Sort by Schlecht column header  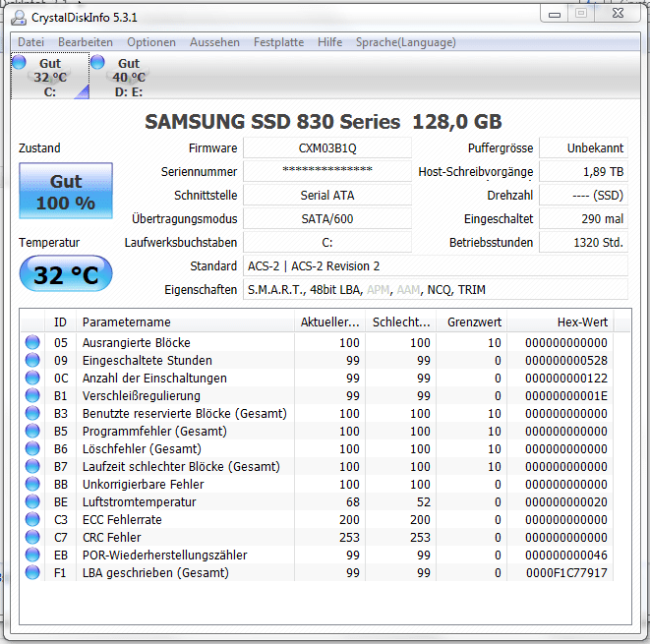tap(401, 322)
